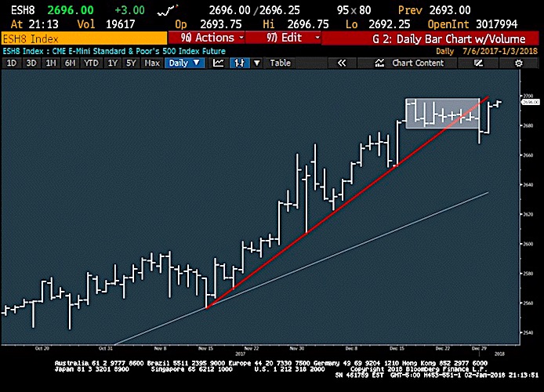Open the Daily periodicity dropdown
Viewport: 544px width, 392px height.
pyautogui.click(x=184, y=64)
